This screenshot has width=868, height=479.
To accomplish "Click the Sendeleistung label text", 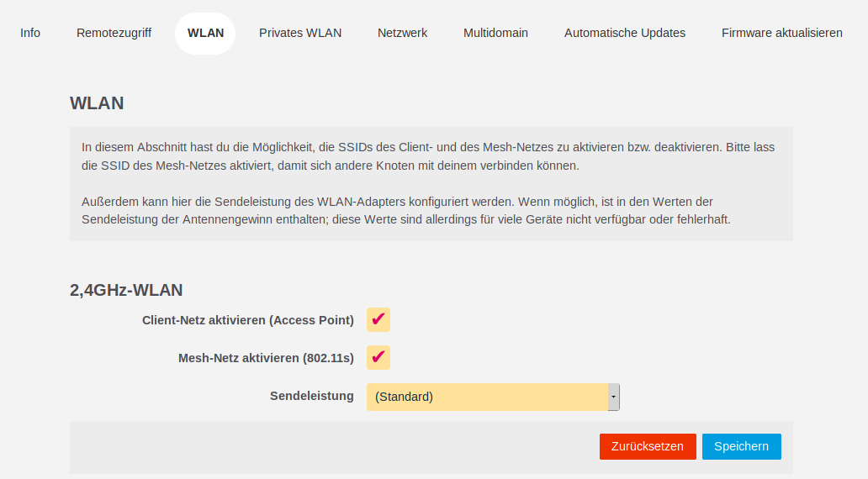I will point(311,396).
